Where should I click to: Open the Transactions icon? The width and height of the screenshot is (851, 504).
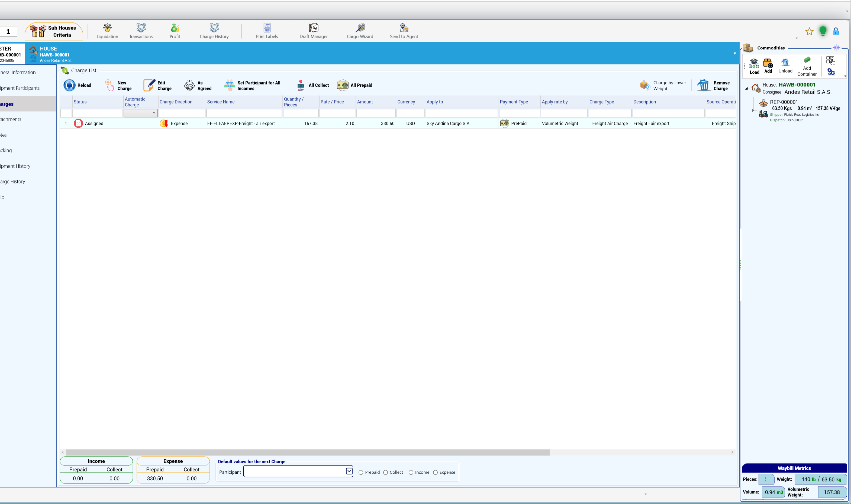click(x=141, y=31)
